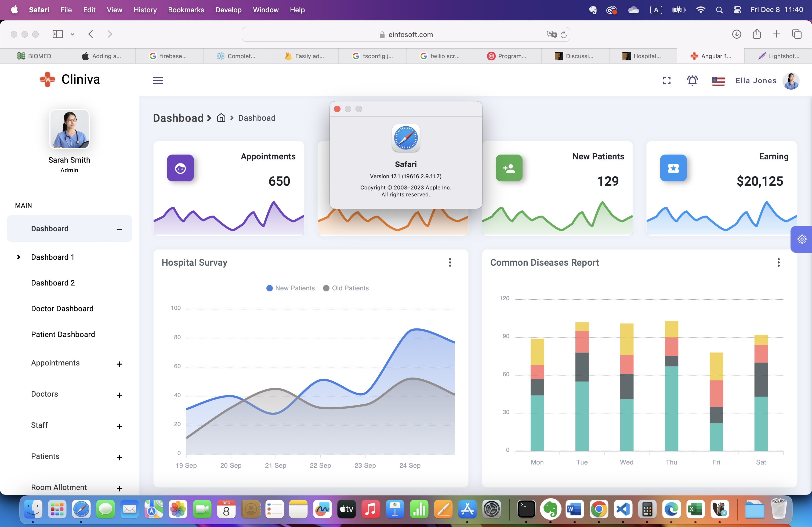Click the translate icon in address bar
Viewport: 812px width, 527px height.
552,34
